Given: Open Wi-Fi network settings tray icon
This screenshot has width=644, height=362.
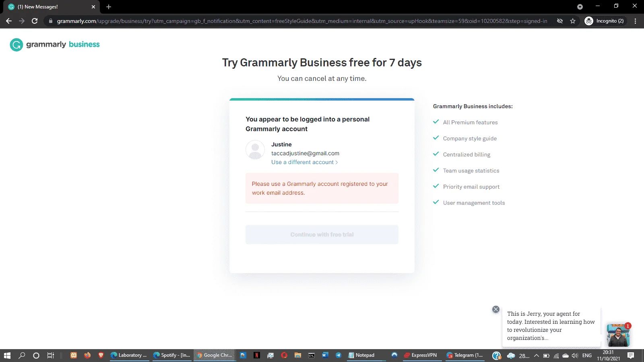Looking at the screenshot, I should [556, 356].
